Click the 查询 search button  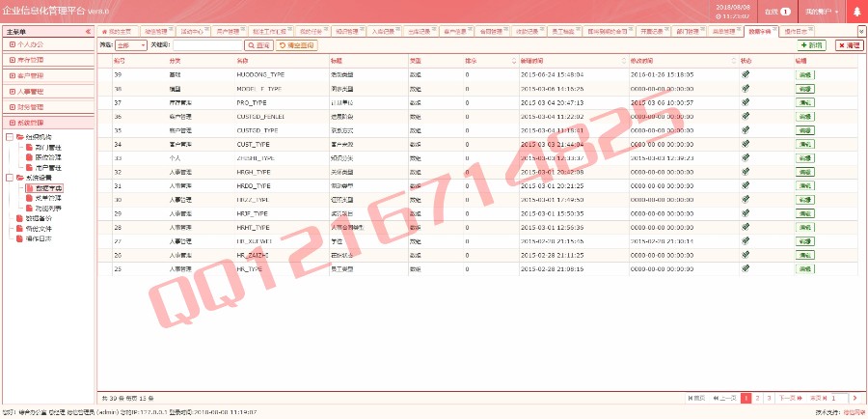coord(259,45)
